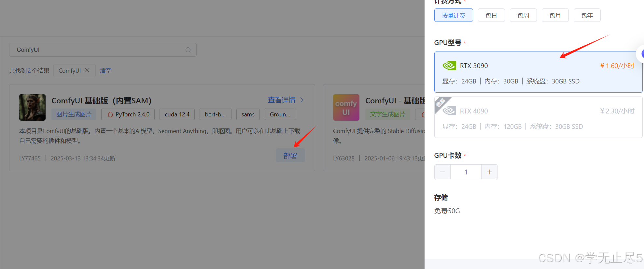Choose 包日 billing mode
The image size is (644, 269).
(491, 15)
